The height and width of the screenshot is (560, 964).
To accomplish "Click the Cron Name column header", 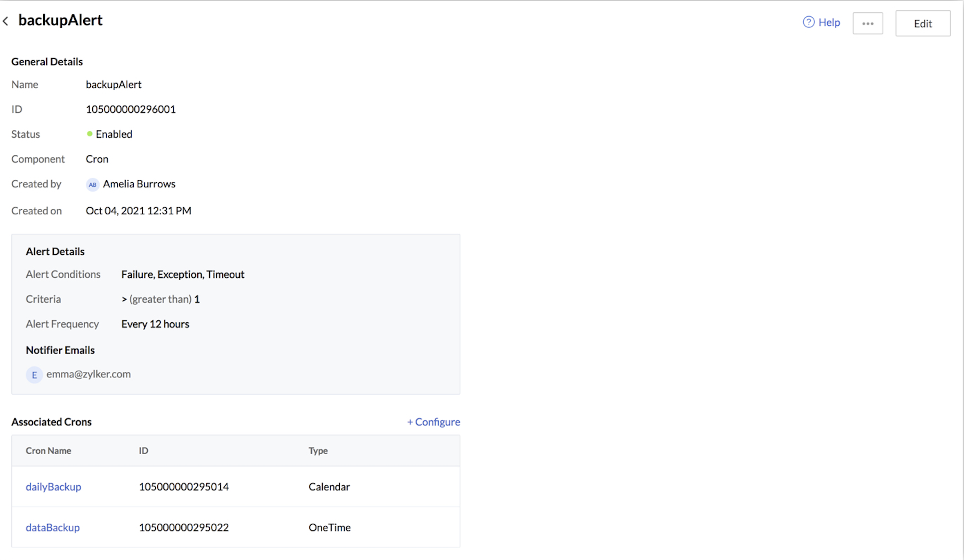I will 48,451.
